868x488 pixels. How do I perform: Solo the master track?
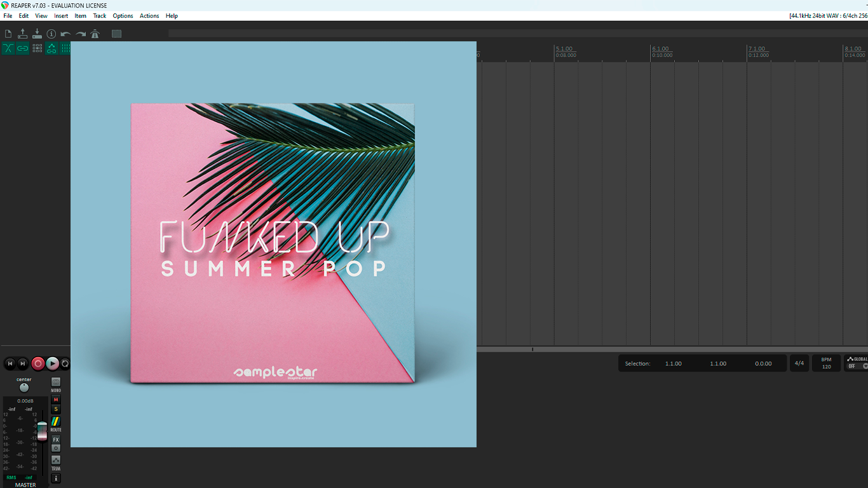point(56,409)
